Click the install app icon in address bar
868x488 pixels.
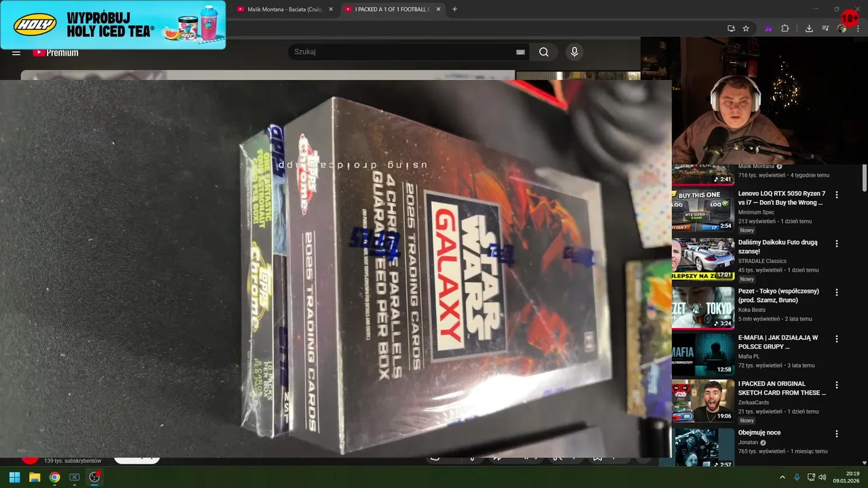731,28
